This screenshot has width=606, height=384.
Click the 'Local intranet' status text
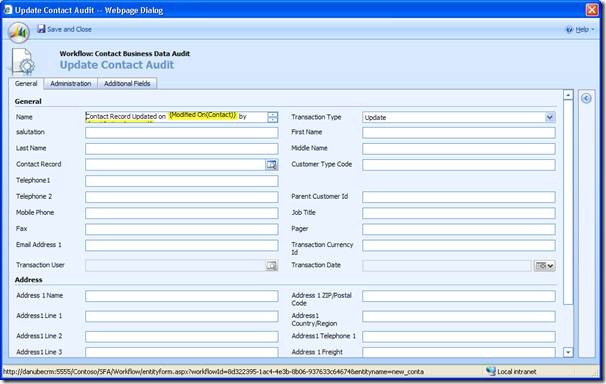(x=517, y=372)
